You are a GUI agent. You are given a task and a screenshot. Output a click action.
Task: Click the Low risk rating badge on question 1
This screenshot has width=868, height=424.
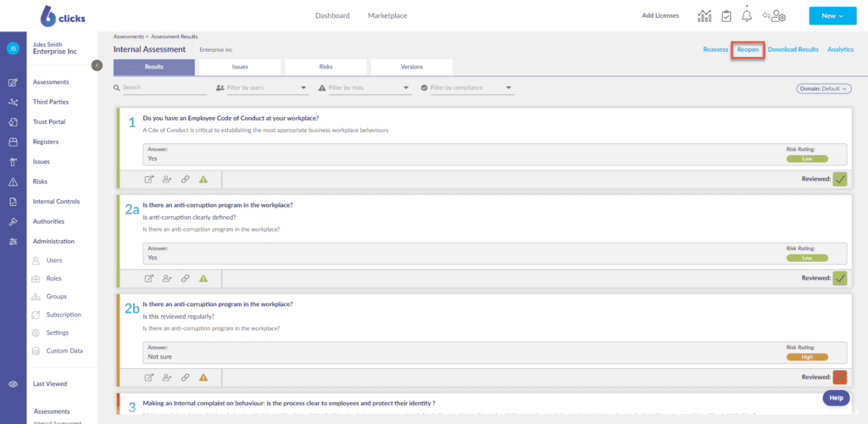[807, 158]
